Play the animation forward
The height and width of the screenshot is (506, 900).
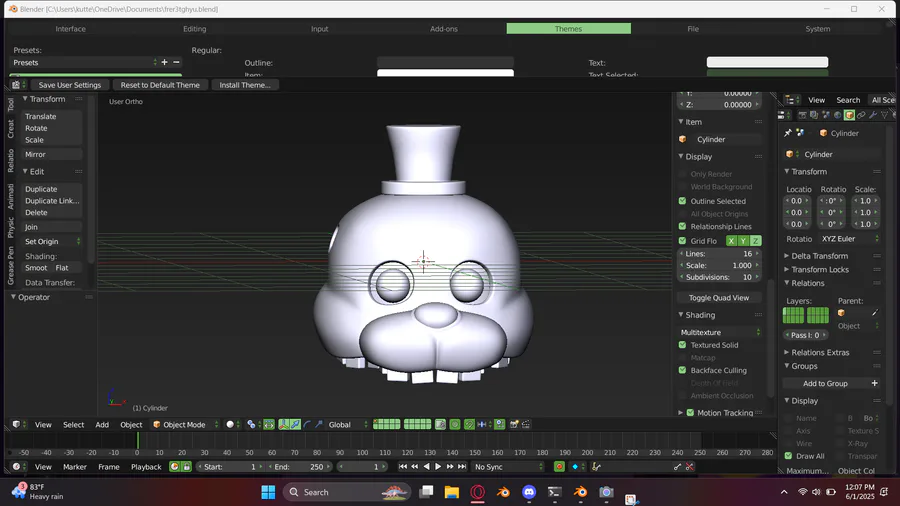tap(438, 466)
